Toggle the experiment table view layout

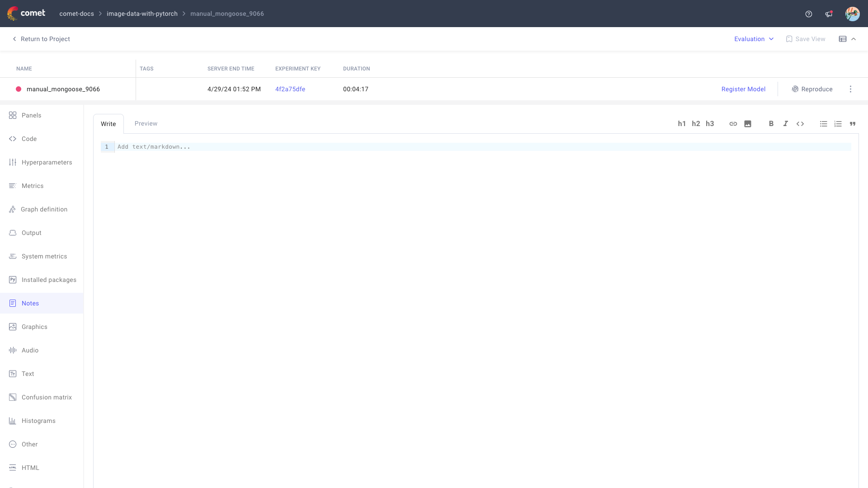pyautogui.click(x=844, y=39)
